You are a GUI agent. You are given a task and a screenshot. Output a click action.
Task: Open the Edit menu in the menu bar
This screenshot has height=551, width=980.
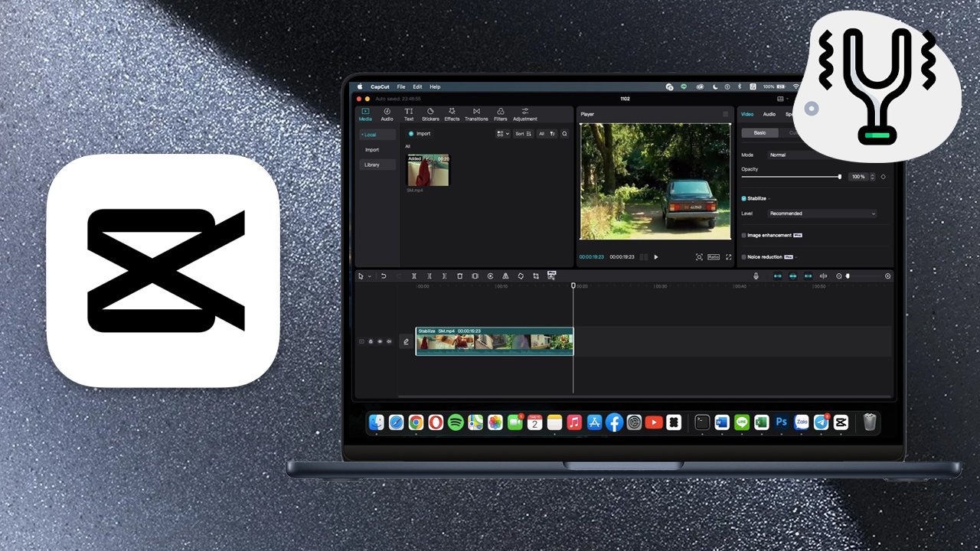click(418, 86)
